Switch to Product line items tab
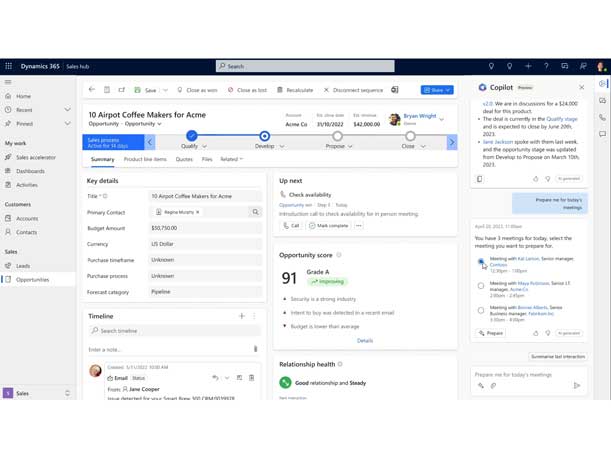Viewport: 611px width, 458px height. click(x=145, y=159)
